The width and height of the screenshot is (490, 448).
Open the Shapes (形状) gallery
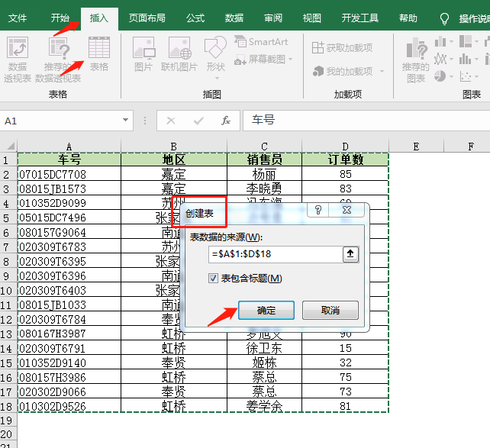[216, 53]
